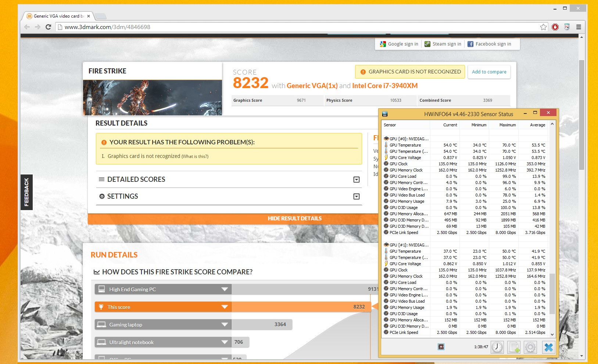Click the Current column header

[444, 125]
